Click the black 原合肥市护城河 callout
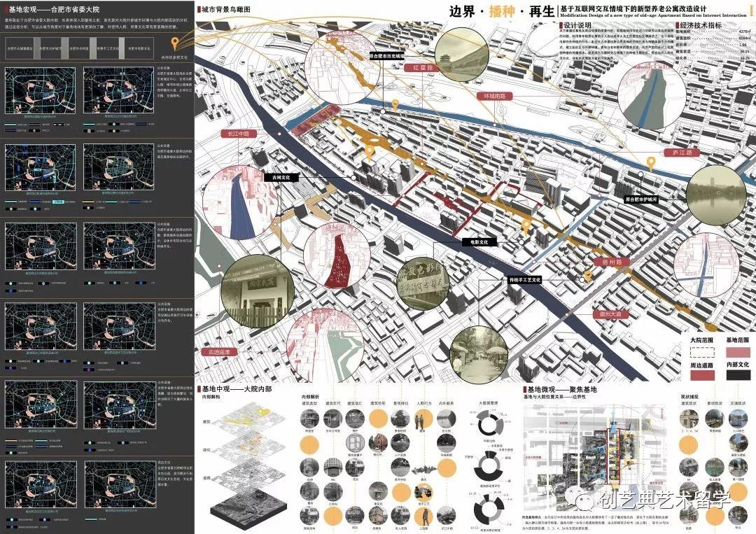The height and width of the screenshot is (534, 756). (641, 199)
